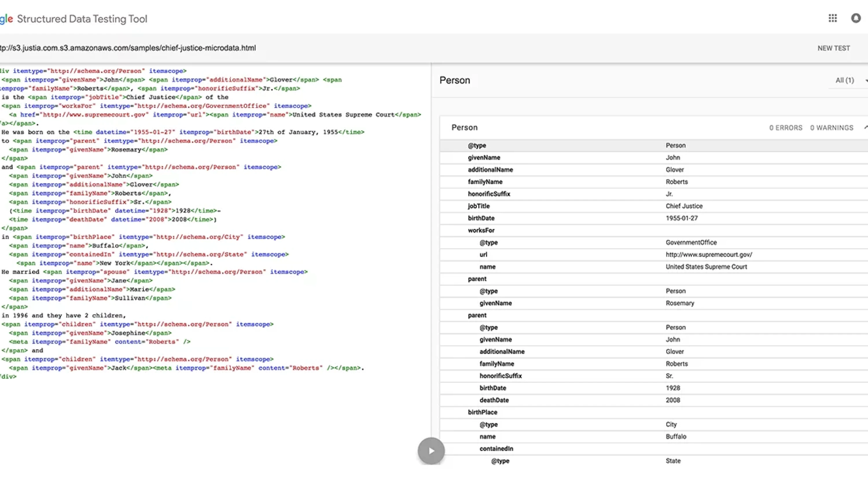Image resolution: width=868 pixels, height=489 pixels.
Task: Expand the worksFor property row
Action: coord(481,230)
